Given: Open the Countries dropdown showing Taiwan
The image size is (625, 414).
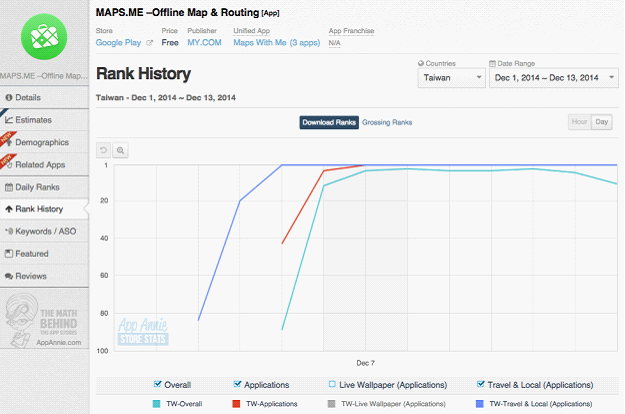Looking at the screenshot, I should [452, 78].
